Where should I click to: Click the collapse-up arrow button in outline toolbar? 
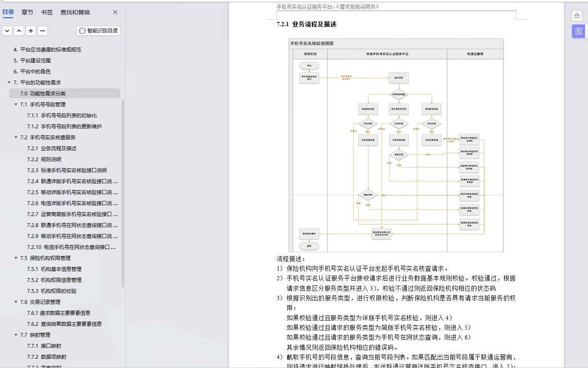[19, 31]
